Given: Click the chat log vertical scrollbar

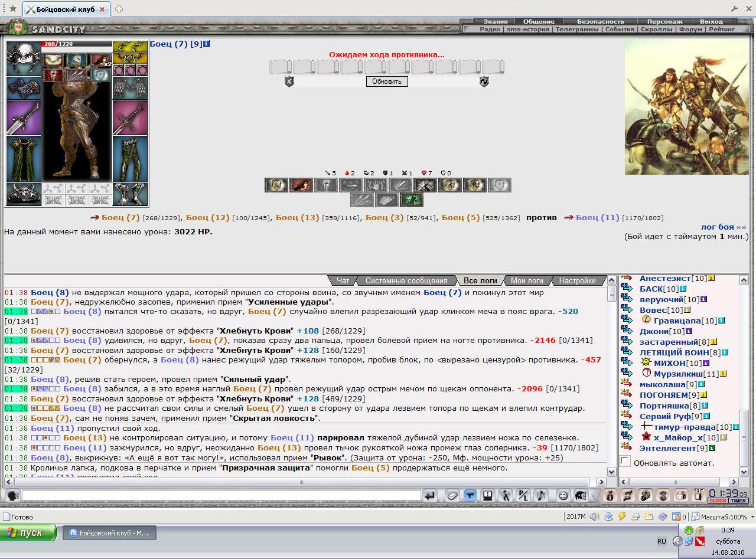Looking at the screenshot, I should [612, 376].
